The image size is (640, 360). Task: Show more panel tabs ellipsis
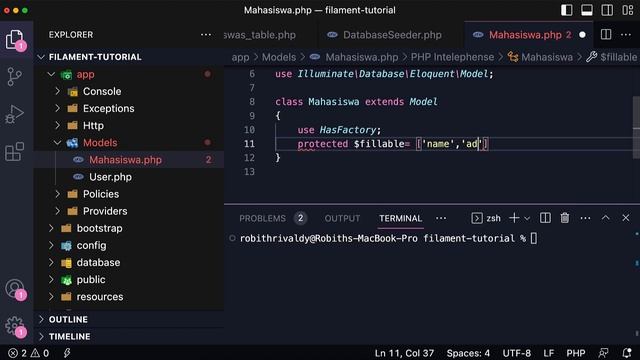pos(441,218)
